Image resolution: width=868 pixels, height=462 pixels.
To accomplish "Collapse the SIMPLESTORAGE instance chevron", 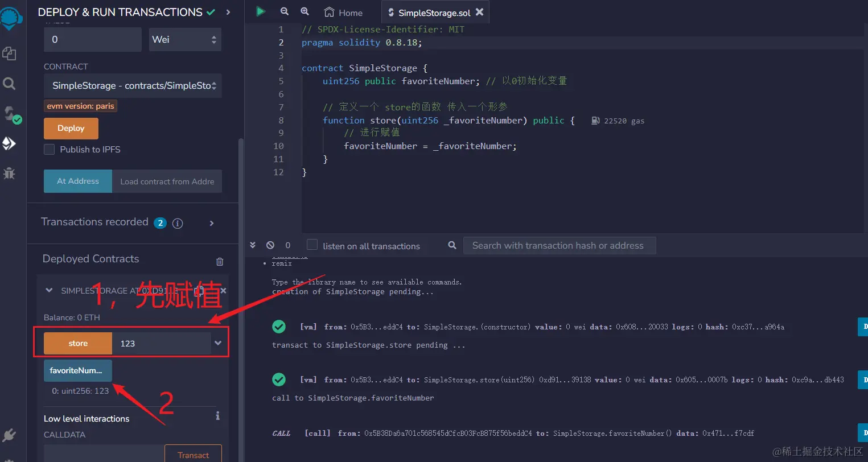I will click(x=49, y=290).
